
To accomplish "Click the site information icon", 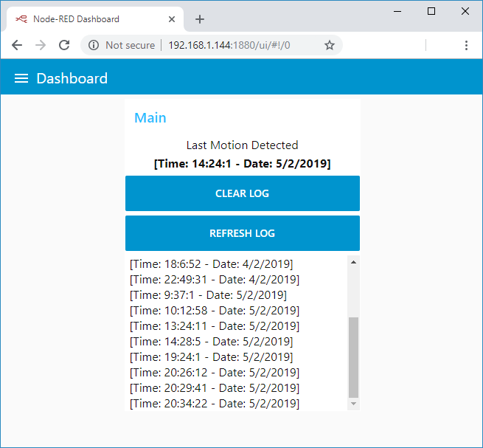I will [94, 45].
